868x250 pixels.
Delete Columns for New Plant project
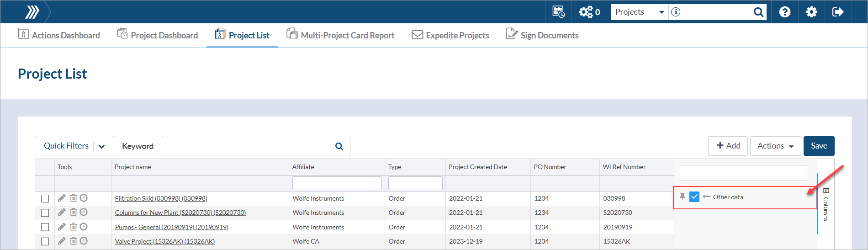coord(73,212)
